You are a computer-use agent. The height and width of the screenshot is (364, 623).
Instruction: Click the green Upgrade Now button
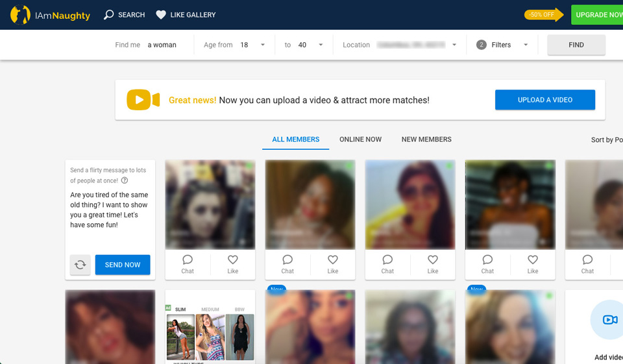(598, 15)
